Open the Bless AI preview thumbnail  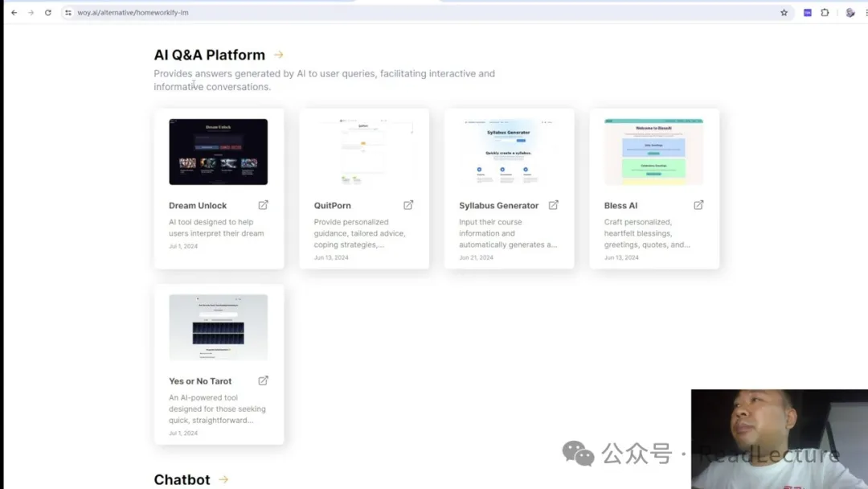coord(653,152)
